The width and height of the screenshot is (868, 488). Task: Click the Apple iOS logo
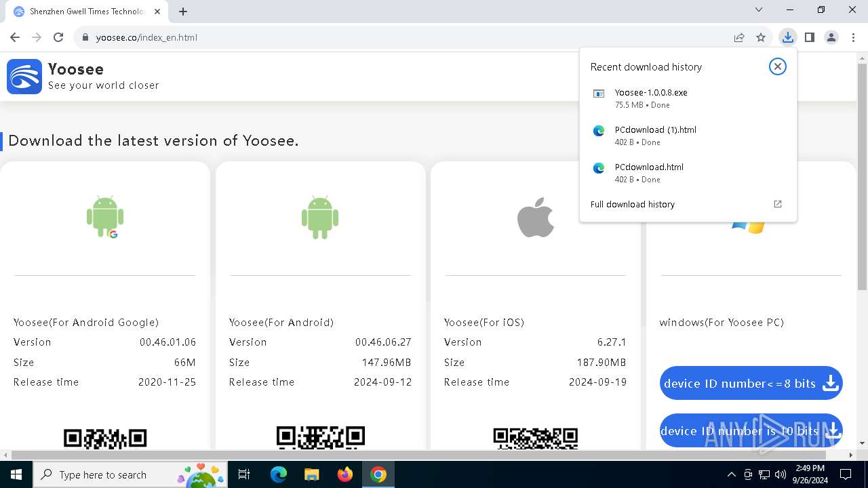tap(536, 217)
